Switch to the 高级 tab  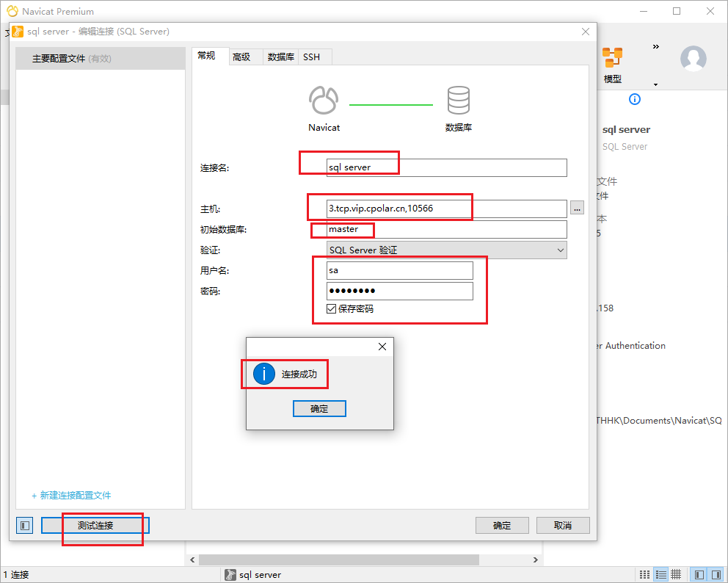tap(241, 57)
